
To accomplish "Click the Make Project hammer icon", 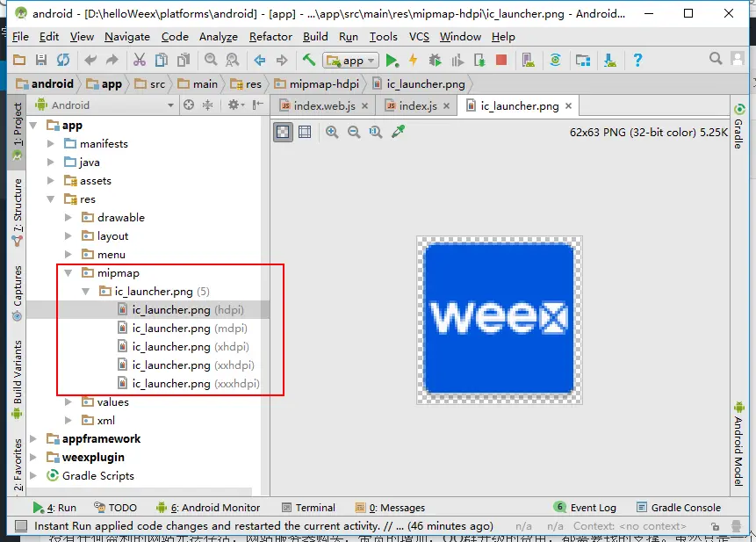I will coord(309,60).
